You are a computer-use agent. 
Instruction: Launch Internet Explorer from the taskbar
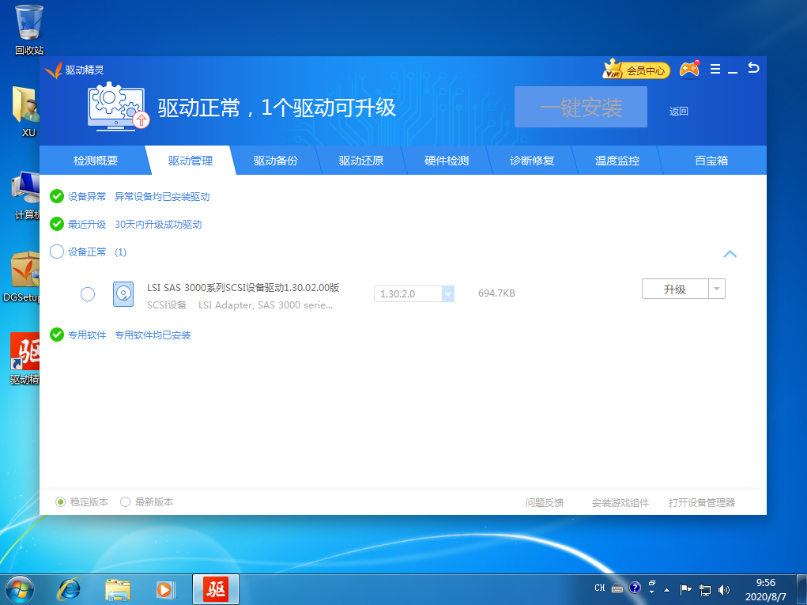pyautogui.click(x=68, y=590)
